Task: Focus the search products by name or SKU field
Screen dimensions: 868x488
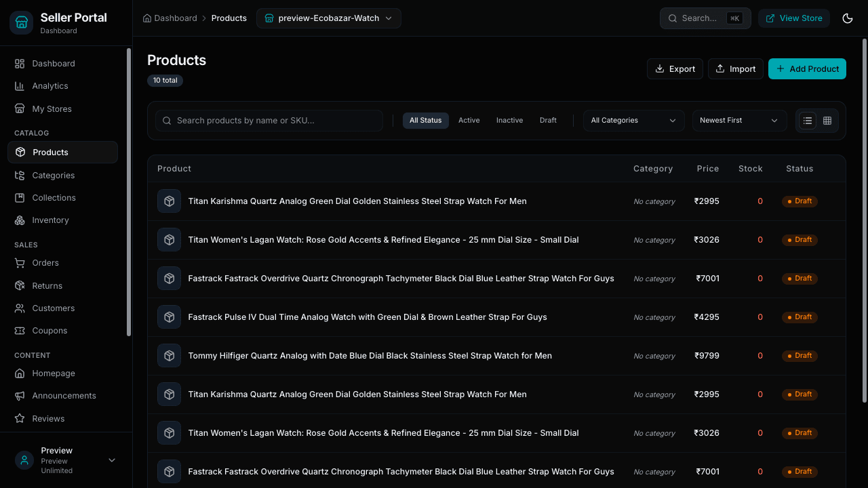Action: coord(269,121)
